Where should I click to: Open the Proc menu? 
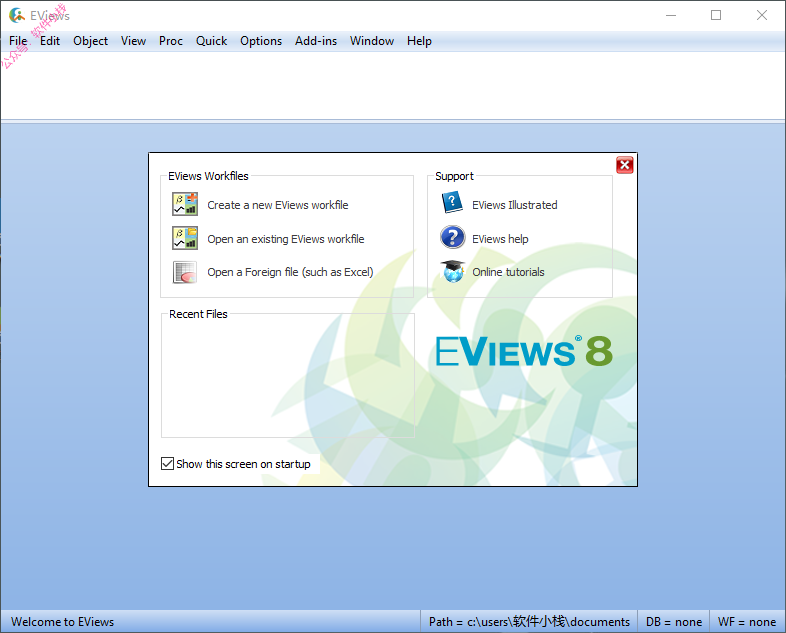[170, 41]
